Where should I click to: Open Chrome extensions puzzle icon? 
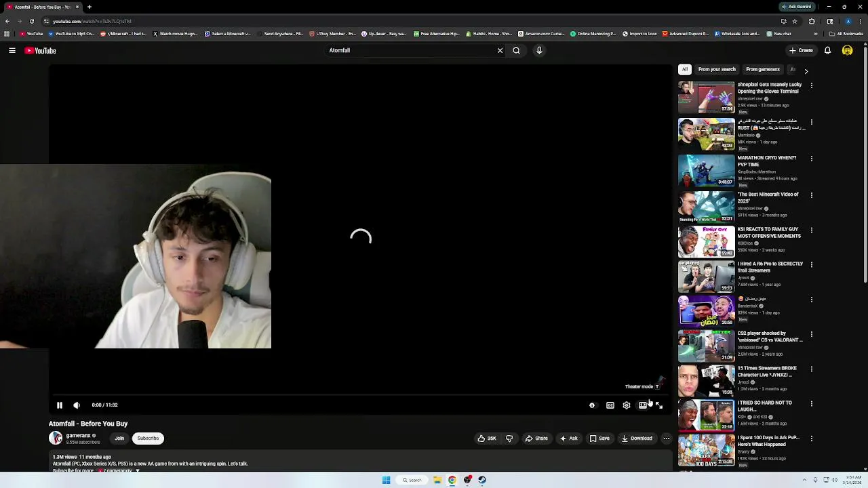pos(812,21)
